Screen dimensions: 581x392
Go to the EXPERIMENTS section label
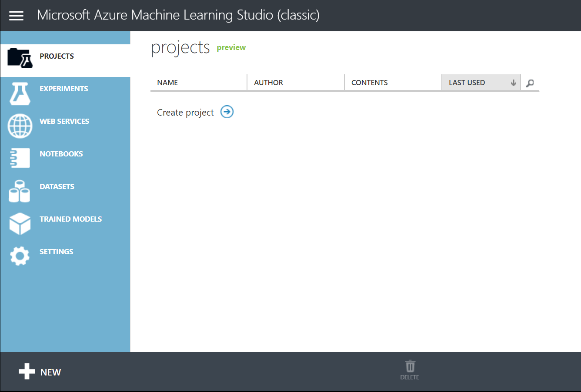point(64,89)
